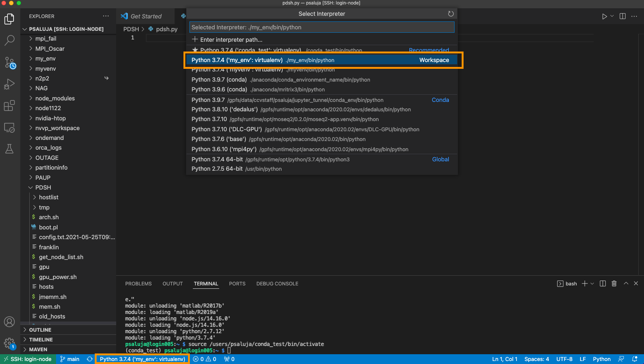The width and height of the screenshot is (644, 364).
Task: Open the new terminal profile dropdown
Action: coord(592,284)
